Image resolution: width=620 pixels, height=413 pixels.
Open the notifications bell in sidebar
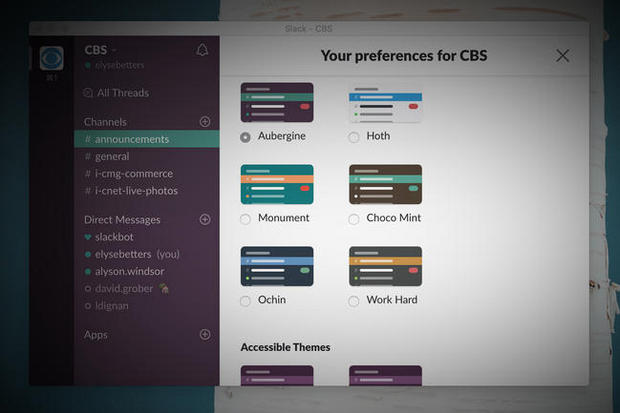202,50
